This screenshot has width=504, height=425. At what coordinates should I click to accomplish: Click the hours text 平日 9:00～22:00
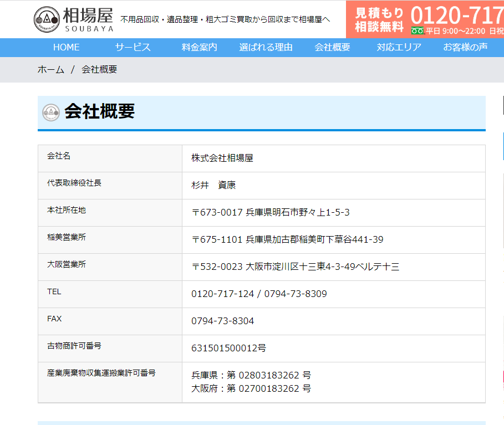point(455,31)
